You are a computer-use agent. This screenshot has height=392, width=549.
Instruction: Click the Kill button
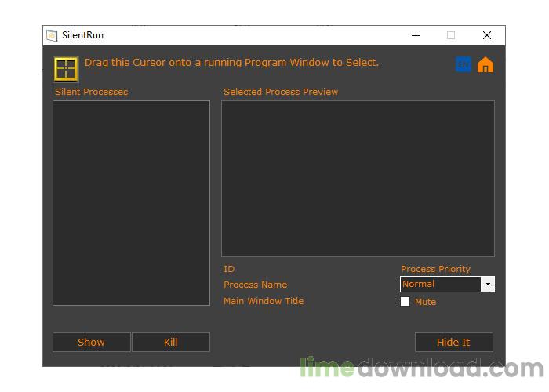(171, 342)
